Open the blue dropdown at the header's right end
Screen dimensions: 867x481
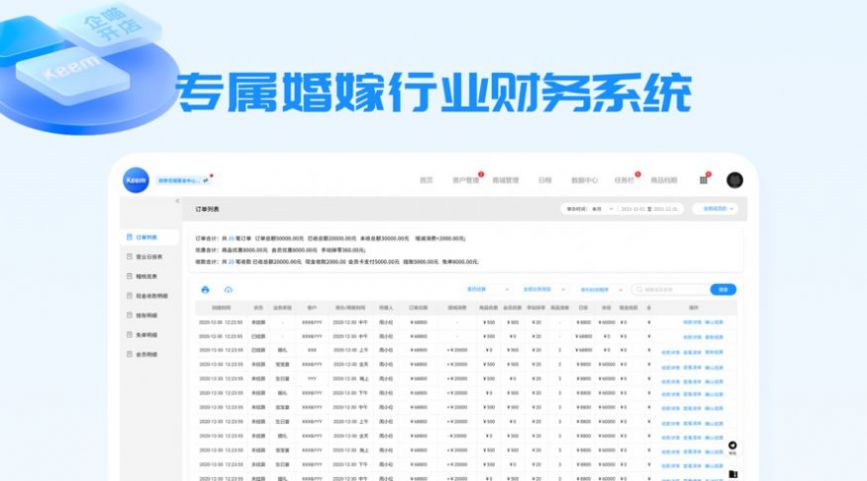click(717, 209)
